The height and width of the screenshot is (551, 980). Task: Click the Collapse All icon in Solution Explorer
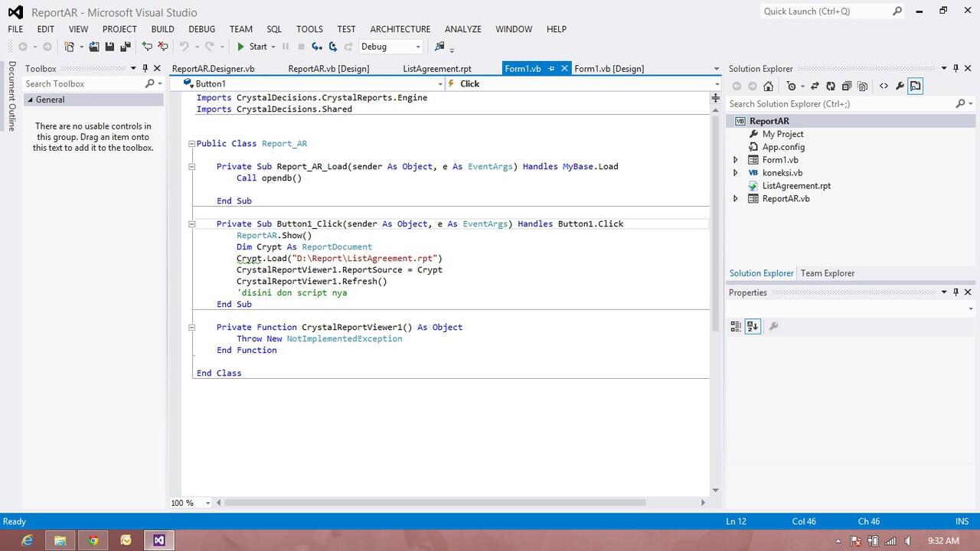pos(847,86)
